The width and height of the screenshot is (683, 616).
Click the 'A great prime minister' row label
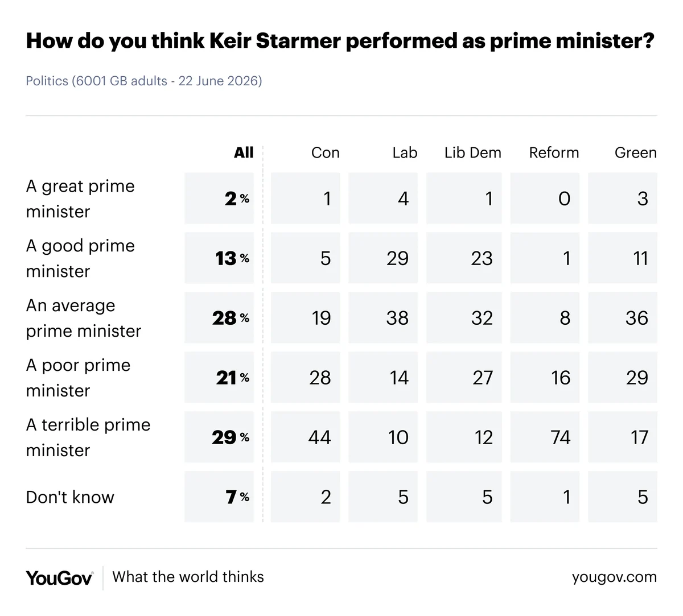point(80,199)
